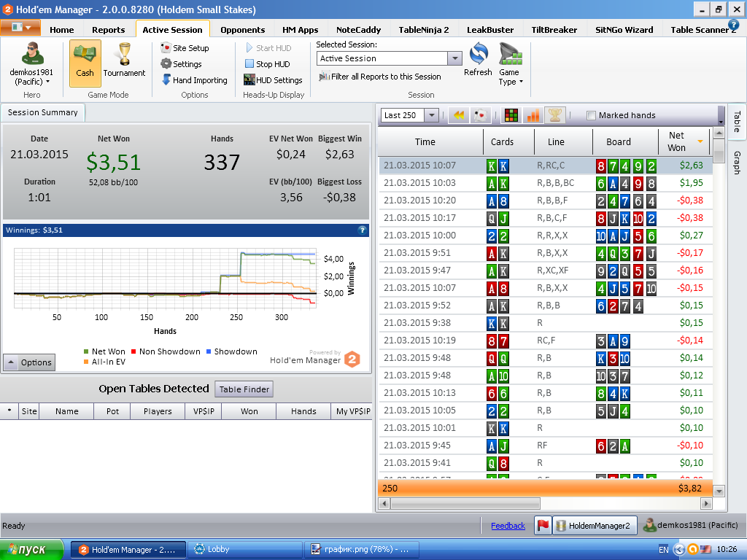747x560 pixels.
Task: Open Settings gear option
Action: [x=181, y=64]
